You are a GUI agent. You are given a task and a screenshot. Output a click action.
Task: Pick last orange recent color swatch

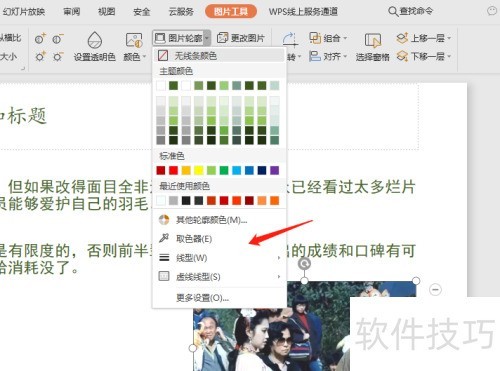pos(275,200)
